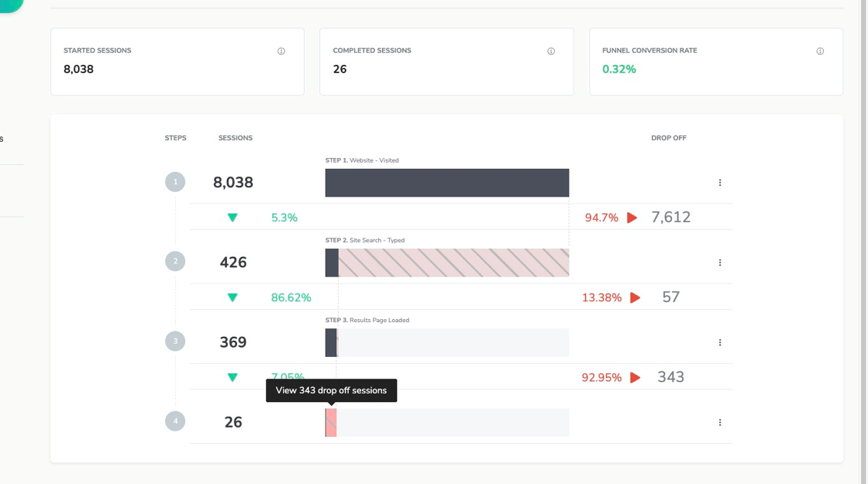
Task: Click the 0.32% funnel conversion rate value
Action: [x=619, y=69]
